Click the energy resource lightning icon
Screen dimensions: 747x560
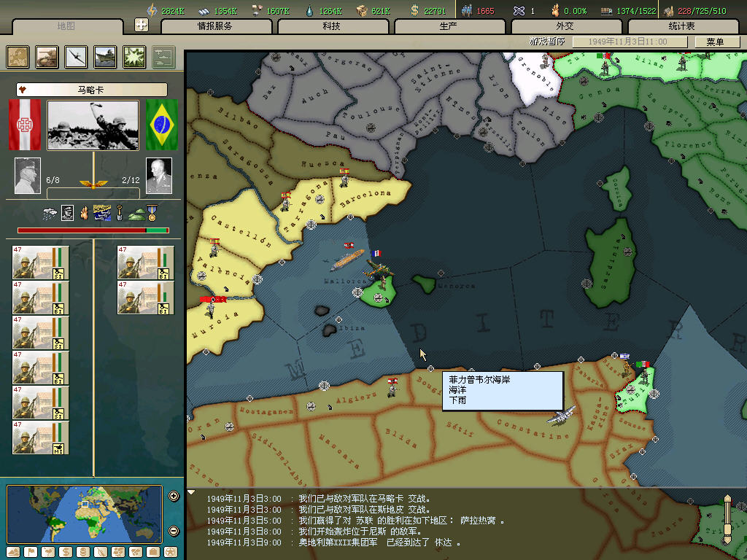[152, 10]
